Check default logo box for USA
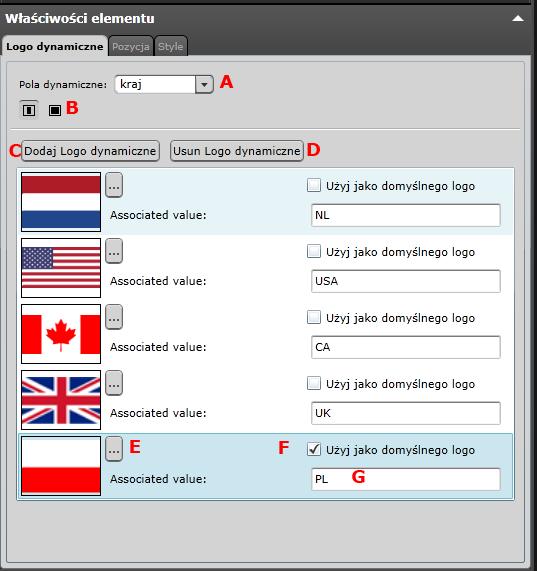 click(314, 251)
